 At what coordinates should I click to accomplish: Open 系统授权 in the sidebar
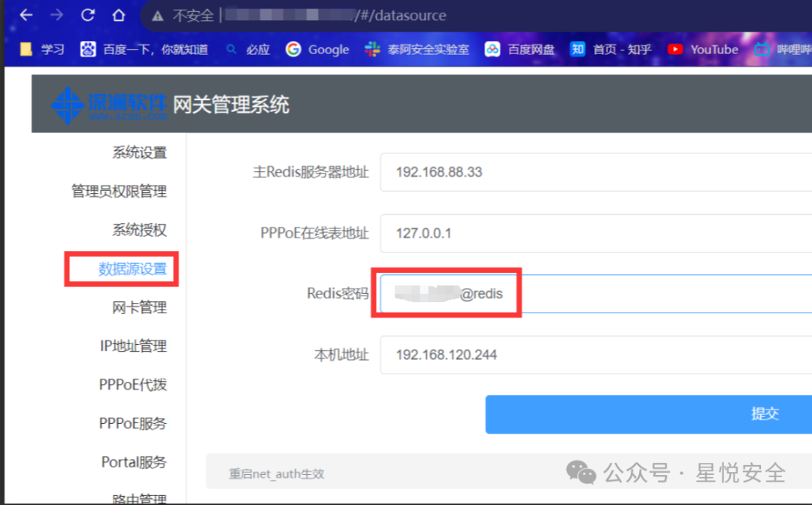pyautogui.click(x=139, y=230)
